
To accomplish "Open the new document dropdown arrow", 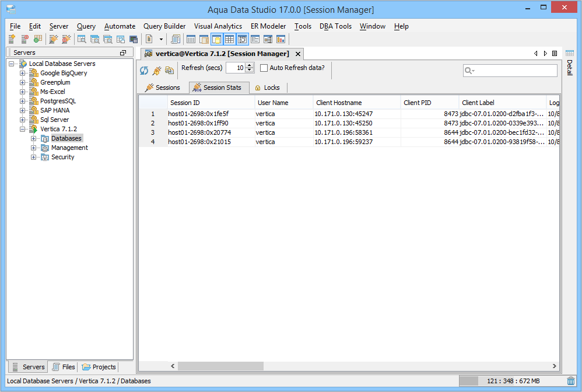I will pyautogui.click(x=161, y=39).
